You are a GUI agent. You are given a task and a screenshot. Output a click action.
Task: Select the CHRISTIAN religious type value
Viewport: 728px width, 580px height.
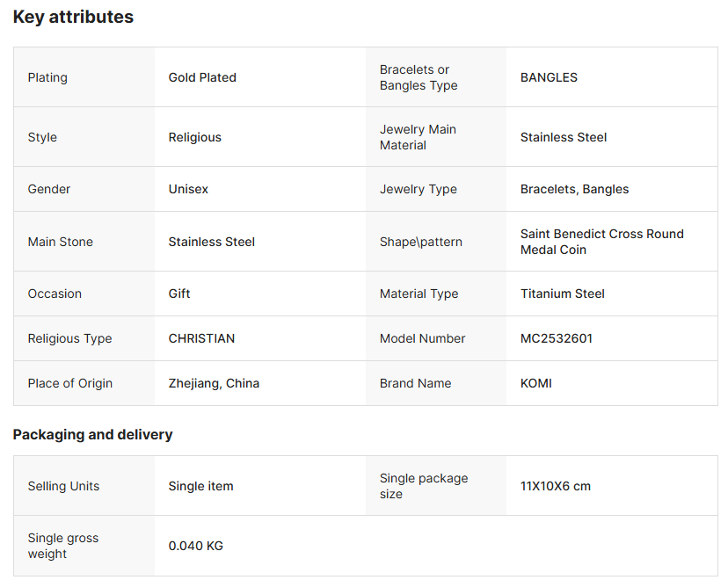pyautogui.click(x=201, y=338)
